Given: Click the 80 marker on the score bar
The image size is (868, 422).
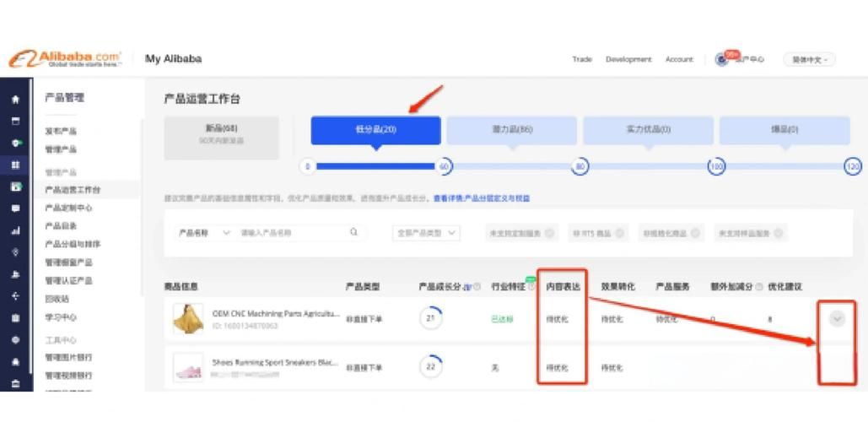Looking at the screenshot, I should pos(580,166).
